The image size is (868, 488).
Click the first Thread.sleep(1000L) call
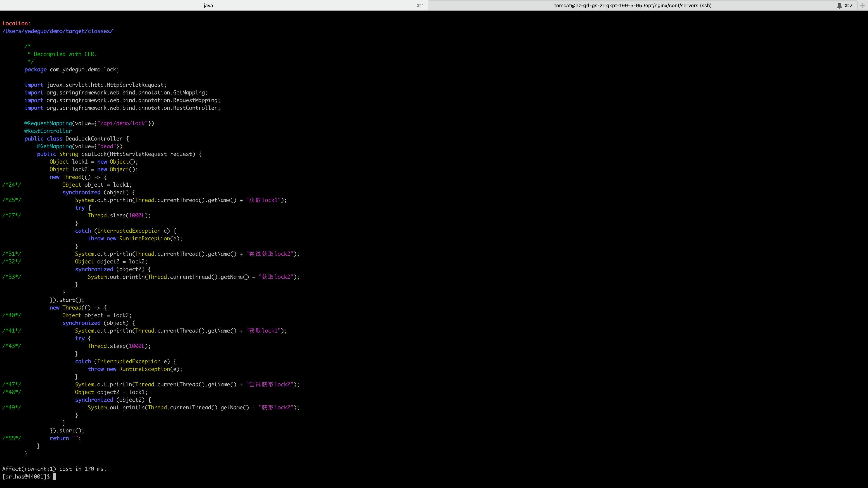click(119, 216)
